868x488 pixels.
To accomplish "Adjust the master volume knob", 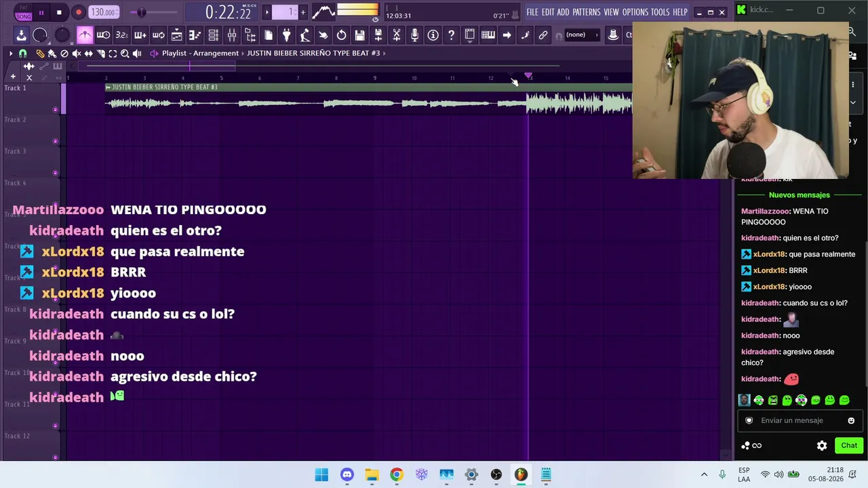I will pos(40,35).
